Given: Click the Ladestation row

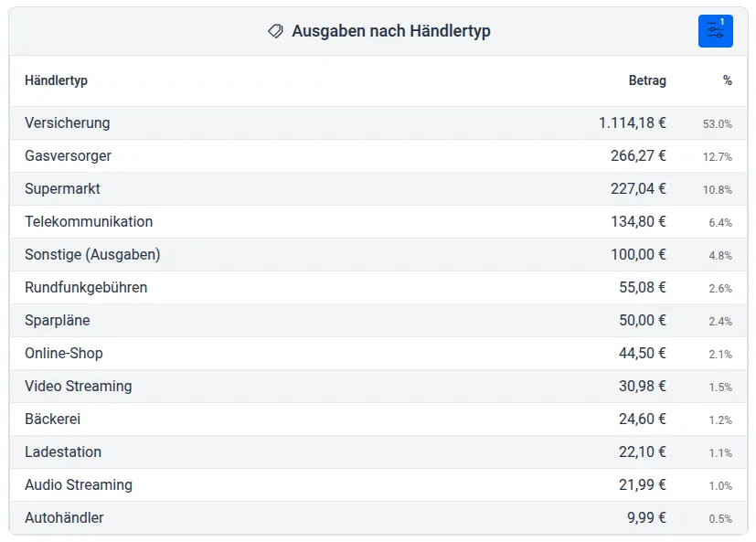Looking at the screenshot, I should point(366,452).
